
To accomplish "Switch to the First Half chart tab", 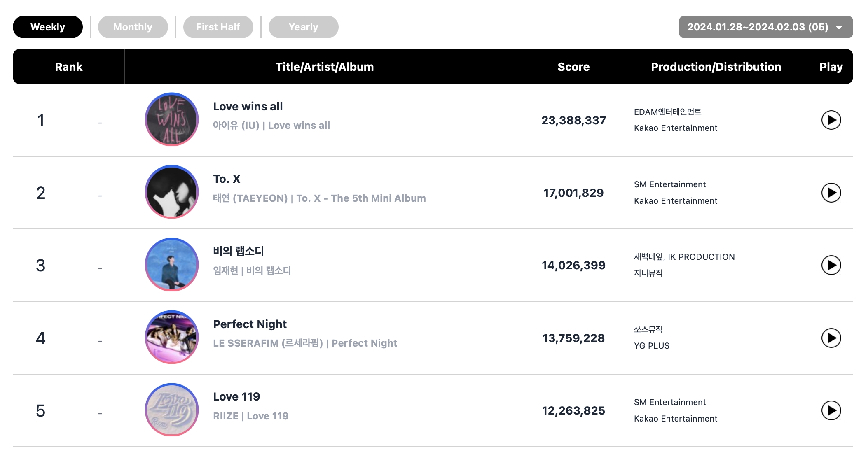I will tap(218, 27).
